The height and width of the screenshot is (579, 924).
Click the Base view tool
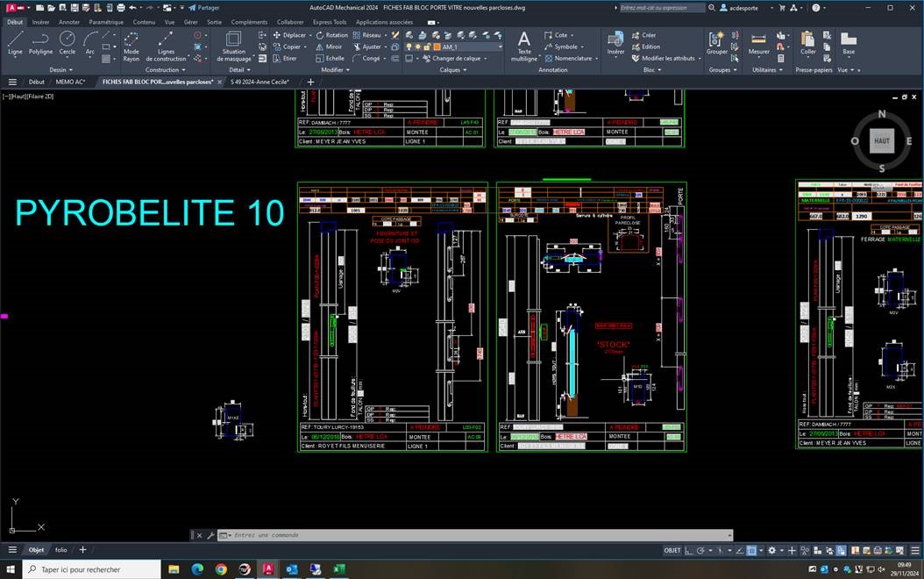(849, 44)
